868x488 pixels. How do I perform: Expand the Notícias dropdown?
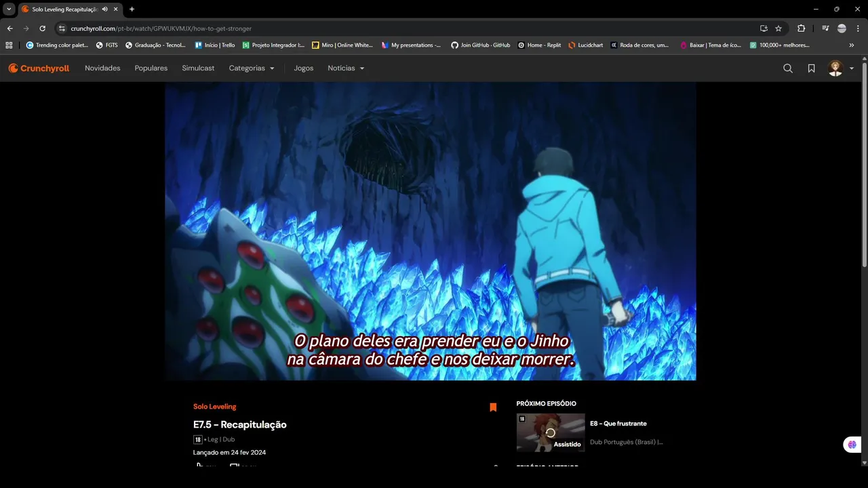(x=346, y=68)
